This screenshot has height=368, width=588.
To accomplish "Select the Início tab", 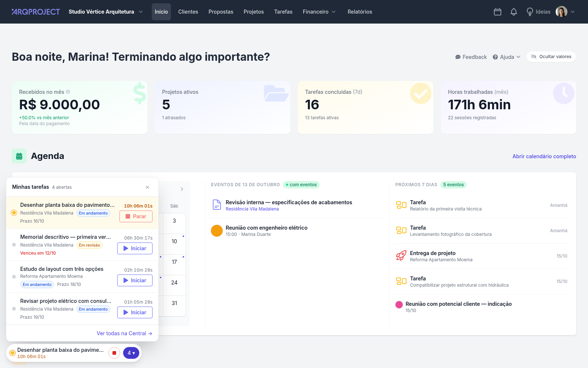I will point(161,12).
